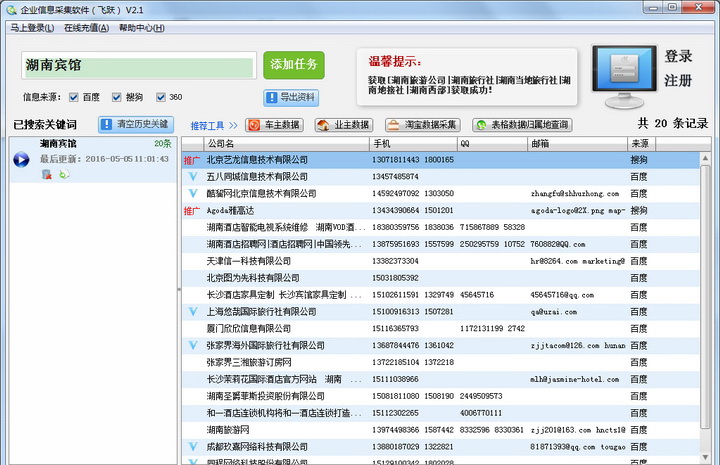Toggle the 搜狗 source checkbox
Screen dimensions: 720x465
118,97
